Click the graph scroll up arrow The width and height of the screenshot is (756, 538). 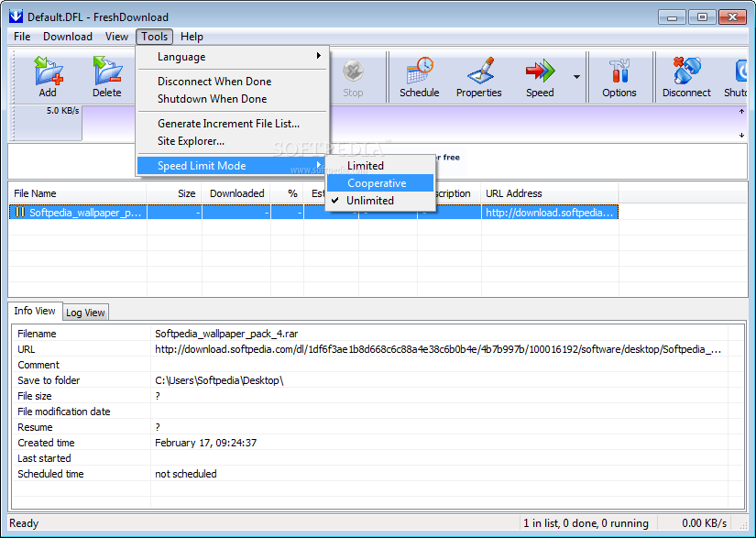coord(741,112)
